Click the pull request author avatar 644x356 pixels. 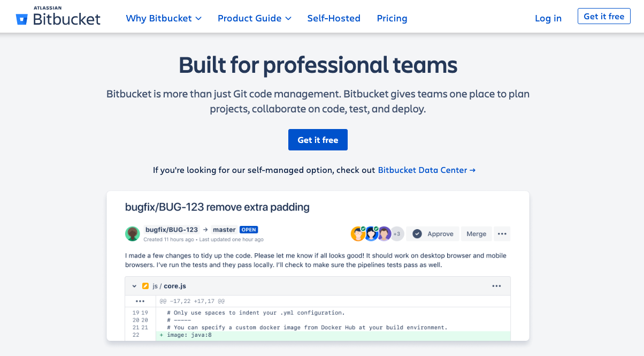click(x=133, y=234)
